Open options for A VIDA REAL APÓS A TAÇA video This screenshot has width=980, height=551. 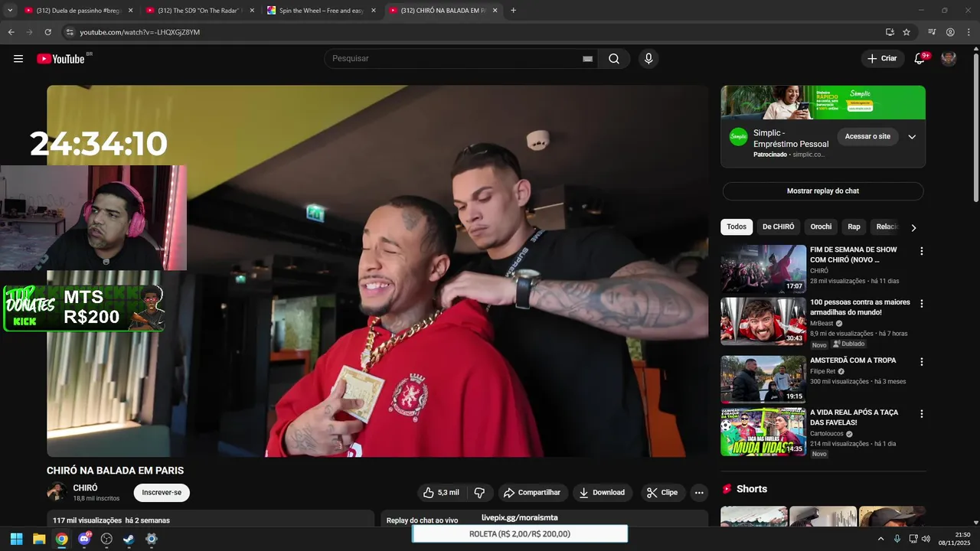point(922,414)
